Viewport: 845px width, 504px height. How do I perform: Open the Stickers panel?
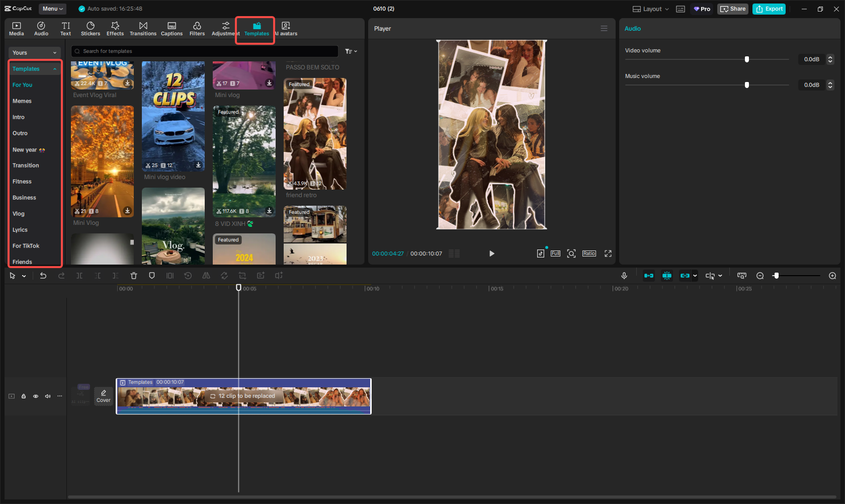pos(91,28)
